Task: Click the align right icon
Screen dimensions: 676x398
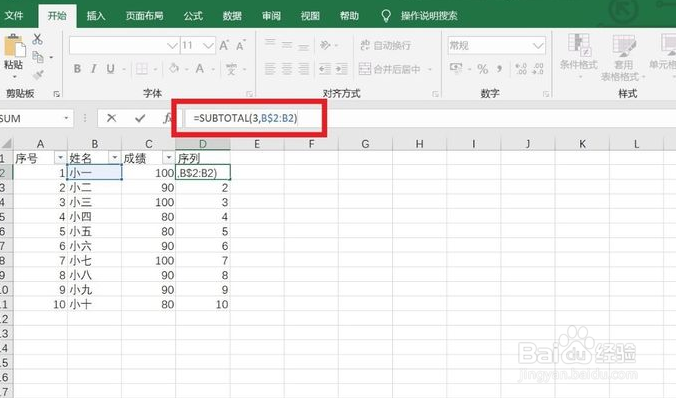Action: pyautogui.click(x=304, y=69)
